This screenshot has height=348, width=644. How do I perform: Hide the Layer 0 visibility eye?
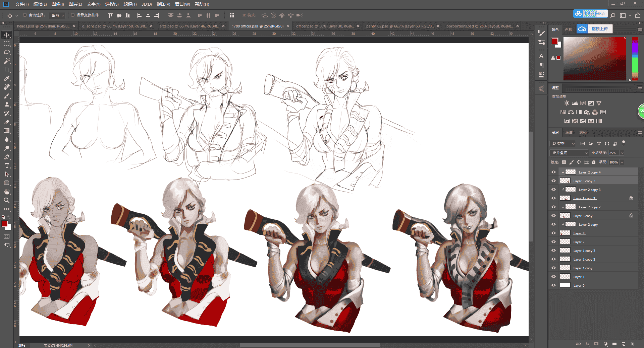(553, 285)
